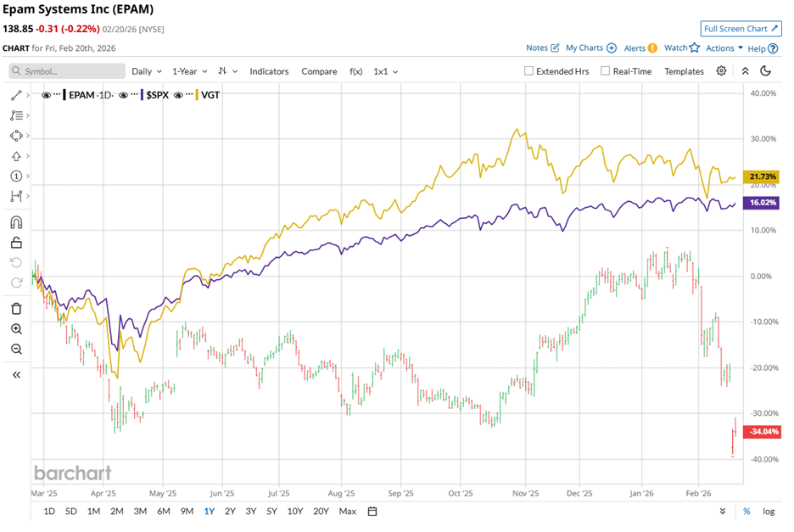Open the 1-Year range dropdown

tap(188, 71)
